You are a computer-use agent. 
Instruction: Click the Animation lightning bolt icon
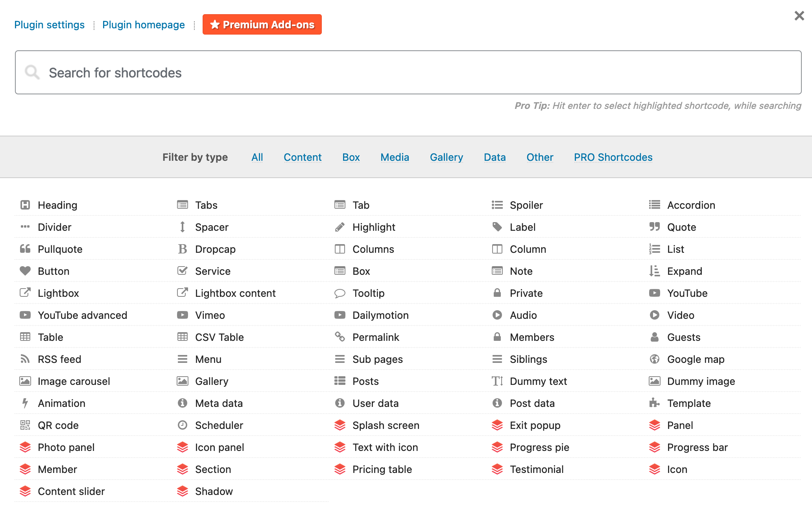click(x=25, y=403)
